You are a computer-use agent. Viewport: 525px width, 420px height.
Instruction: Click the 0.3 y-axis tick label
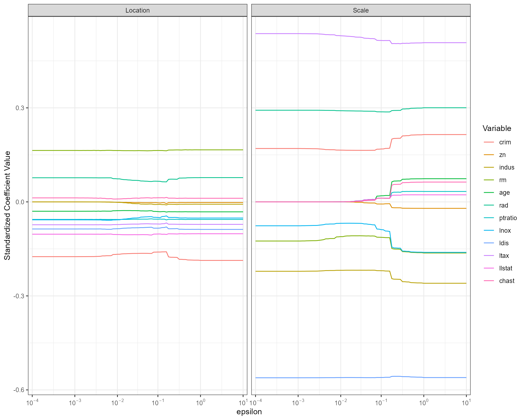click(x=20, y=108)
